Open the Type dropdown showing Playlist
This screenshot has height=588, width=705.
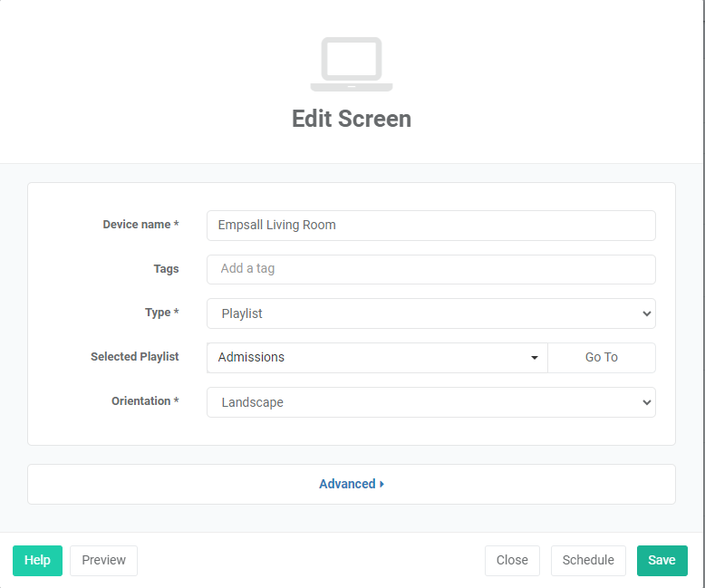tap(430, 313)
